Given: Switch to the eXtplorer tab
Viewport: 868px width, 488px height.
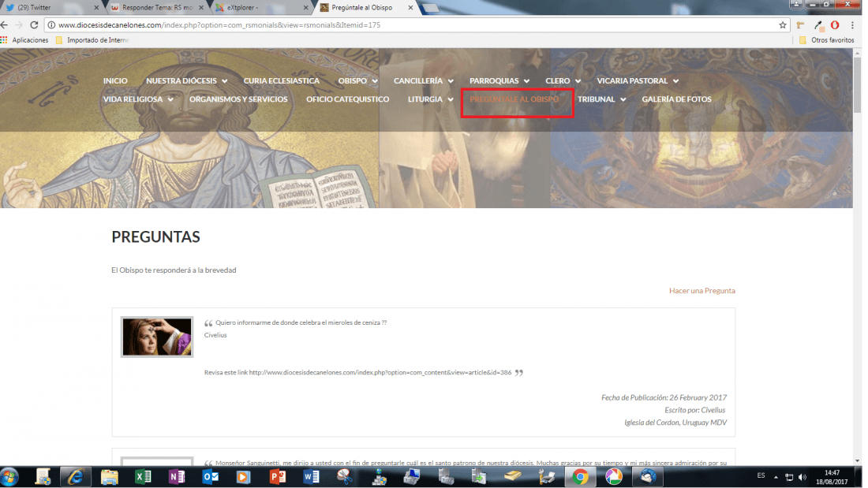Looking at the screenshot, I should tap(261, 8).
